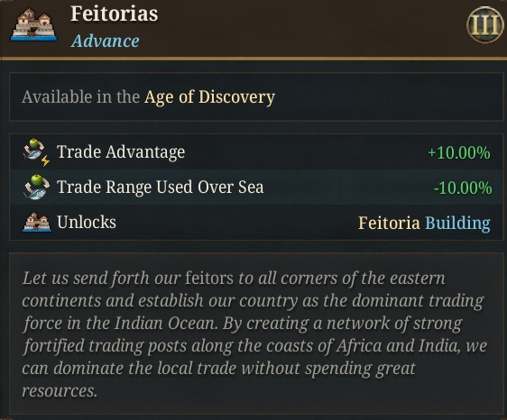Image resolution: width=507 pixels, height=420 pixels.
Task: Click the Trade Advantage icon with lightning bolt
Action: click(x=37, y=152)
